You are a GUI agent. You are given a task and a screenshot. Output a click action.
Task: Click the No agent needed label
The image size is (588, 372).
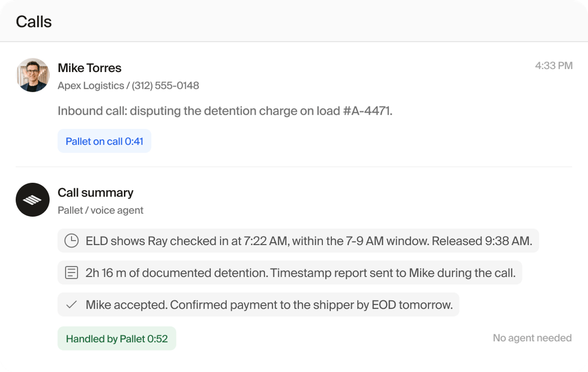click(x=532, y=338)
